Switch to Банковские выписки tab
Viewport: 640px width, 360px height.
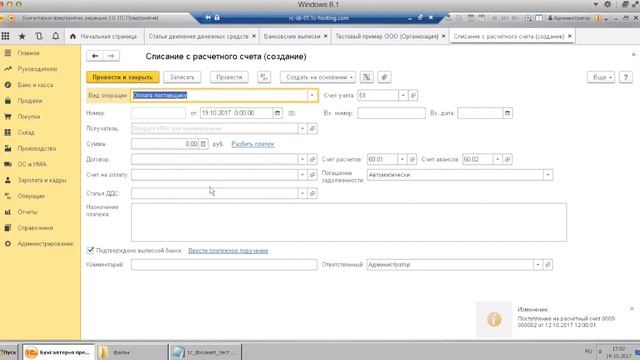pos(292,36)
